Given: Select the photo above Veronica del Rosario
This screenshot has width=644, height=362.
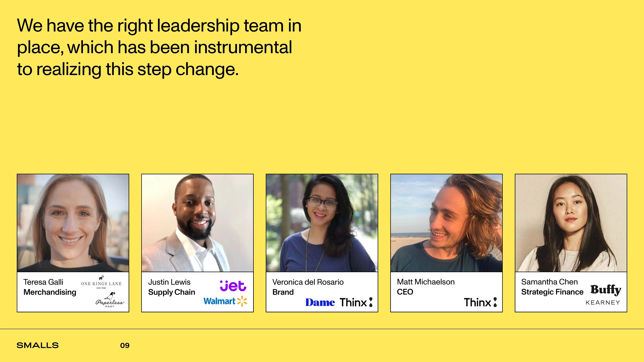Looking at the screenshot, I should (322, 223).
